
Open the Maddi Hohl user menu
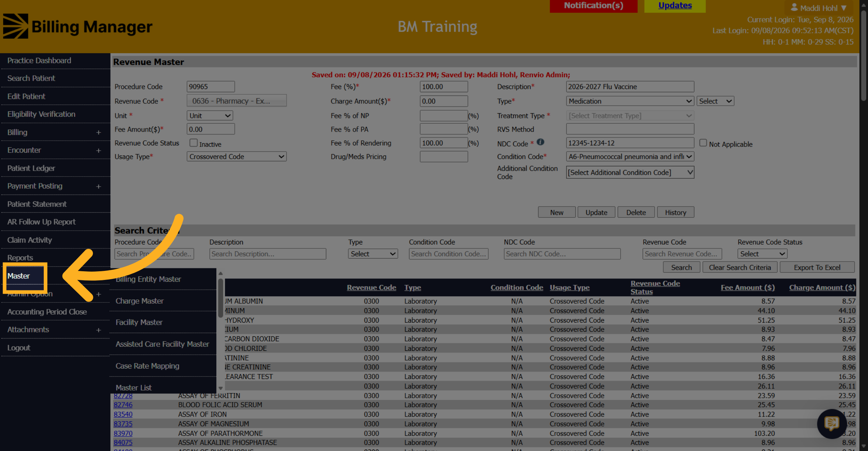(x=819, y=8)
